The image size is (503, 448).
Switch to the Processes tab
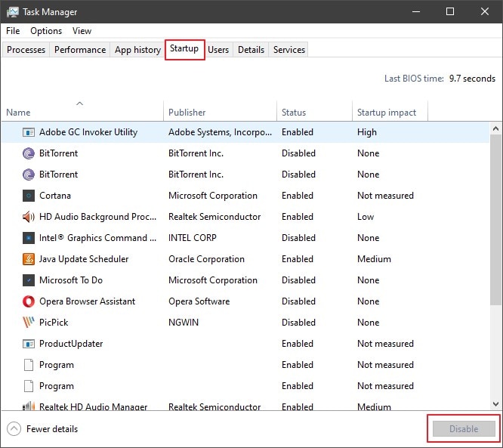pyautogui.click(x=26, y=50)
